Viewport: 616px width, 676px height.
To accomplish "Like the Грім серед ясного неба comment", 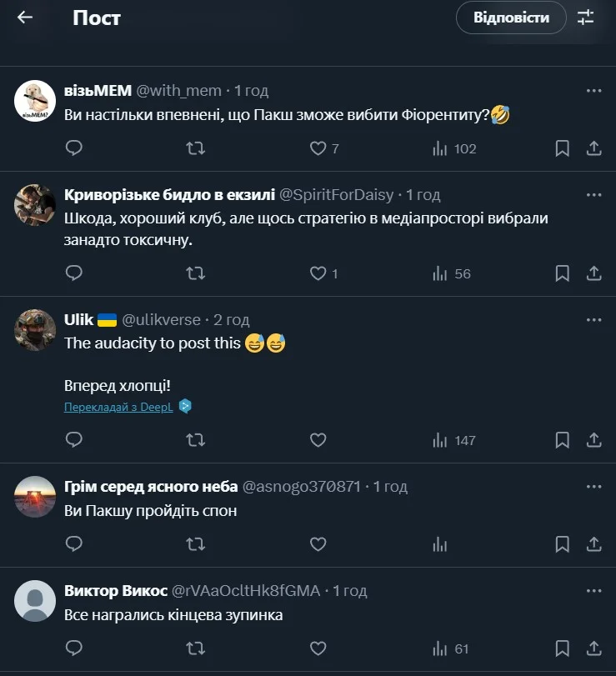I will click(318, 544).
